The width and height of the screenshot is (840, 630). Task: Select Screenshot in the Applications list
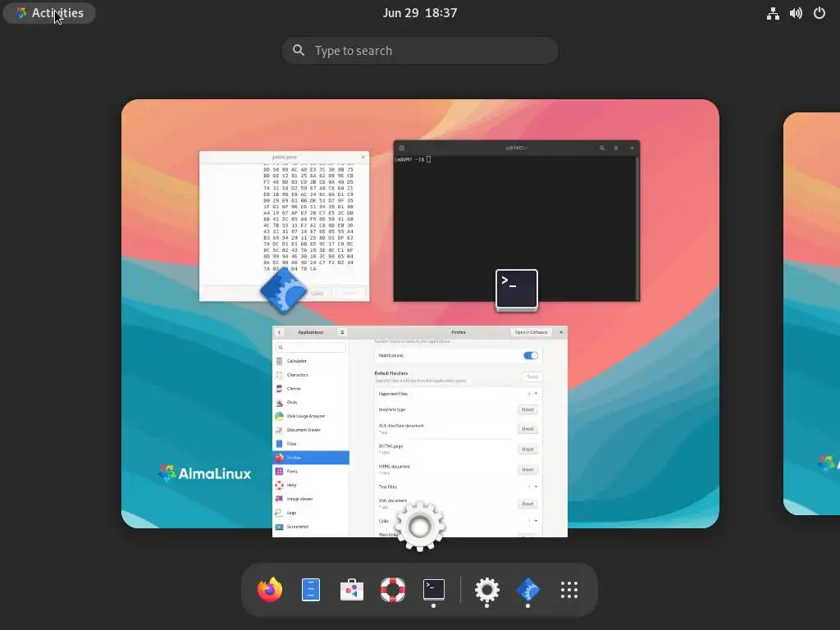pyautogui.click(x=311, y=527)
